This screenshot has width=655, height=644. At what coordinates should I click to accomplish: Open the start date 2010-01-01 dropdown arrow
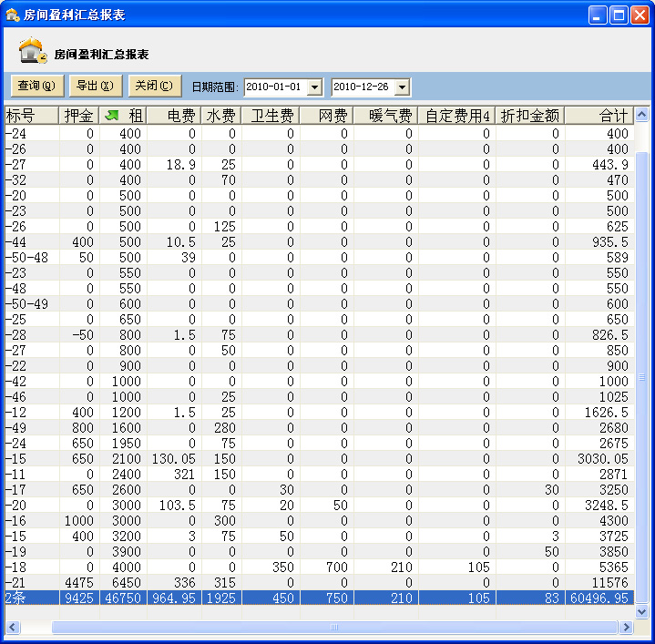click(x=314, y=87)
